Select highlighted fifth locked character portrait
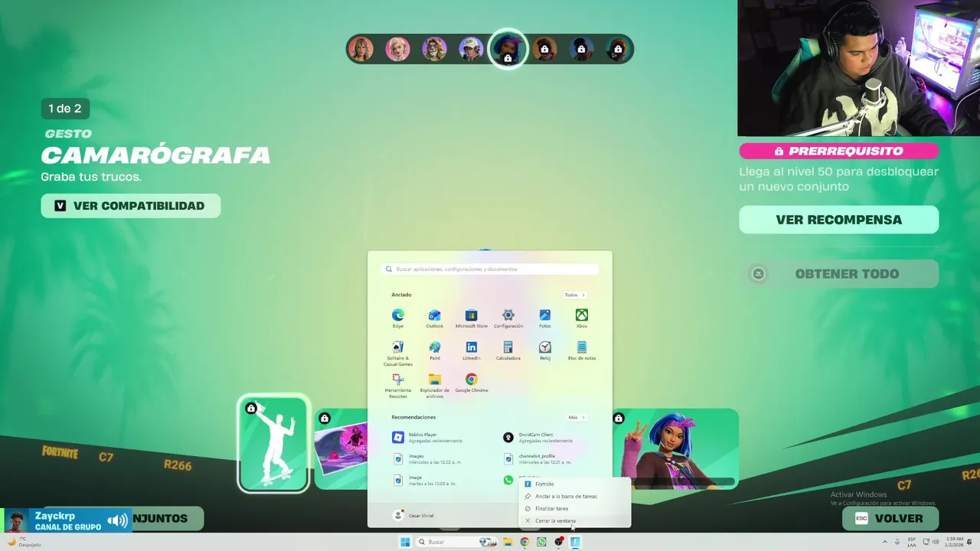This screenshot has width=980, height=551. [508, 50]
